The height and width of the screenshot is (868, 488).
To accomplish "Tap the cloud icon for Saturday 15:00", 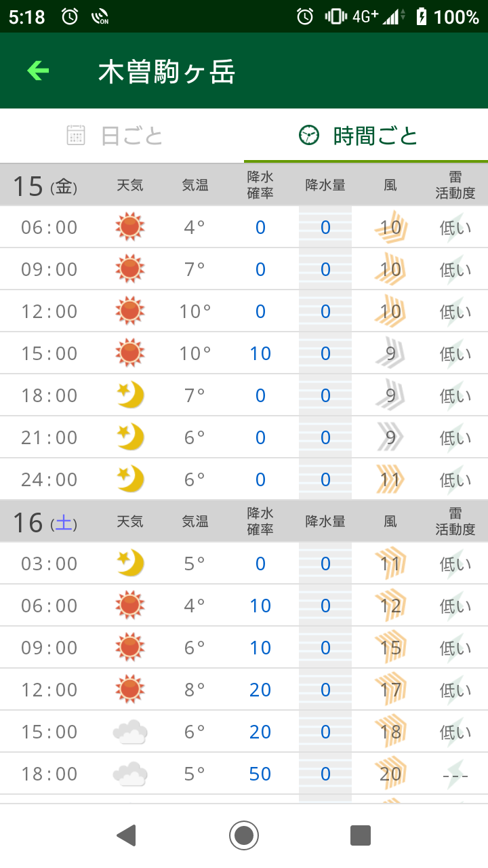I will 130,732.
